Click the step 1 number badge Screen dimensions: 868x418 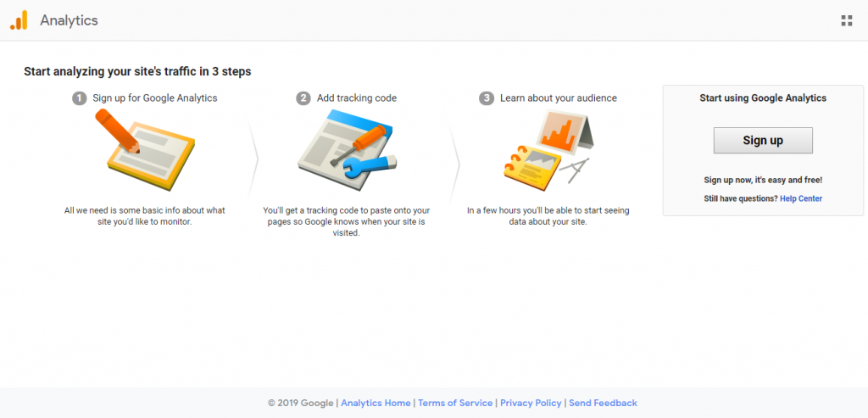(80, 98)
